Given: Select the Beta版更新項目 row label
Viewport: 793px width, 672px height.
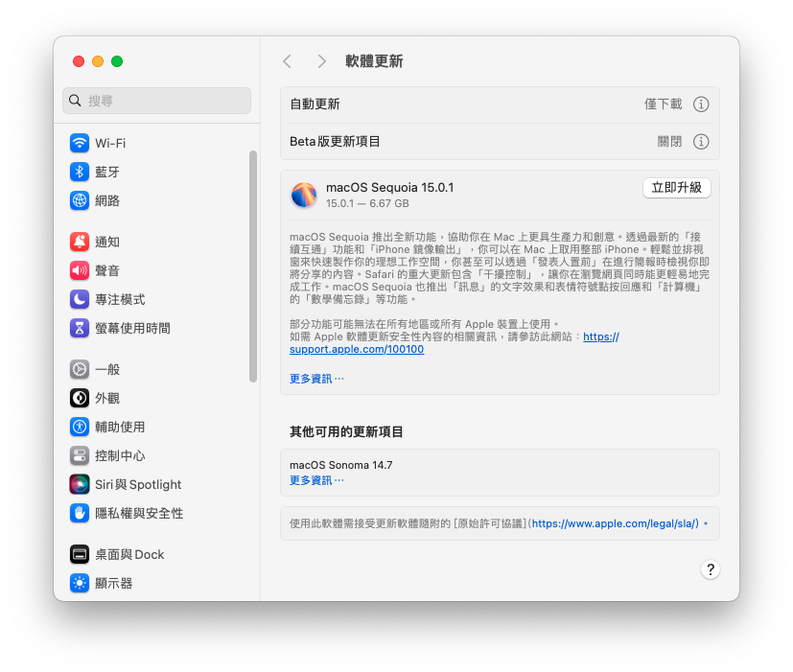Looking at the screenshot, I should (335, 142).
